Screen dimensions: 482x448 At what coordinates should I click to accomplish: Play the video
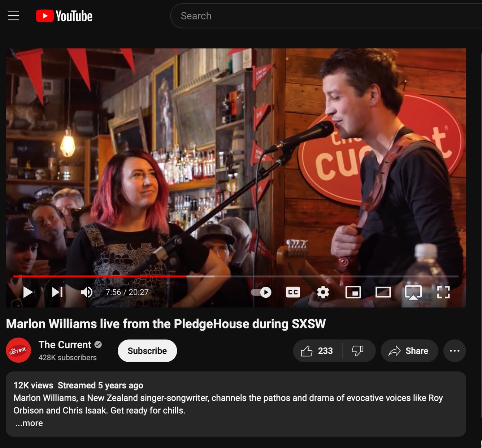(x=27, y=292)
